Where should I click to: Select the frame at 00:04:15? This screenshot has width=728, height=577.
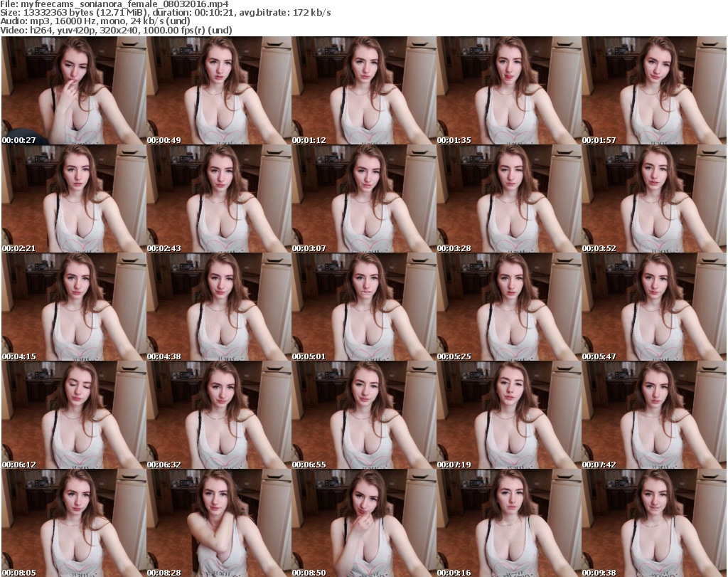tap(73, 307)
